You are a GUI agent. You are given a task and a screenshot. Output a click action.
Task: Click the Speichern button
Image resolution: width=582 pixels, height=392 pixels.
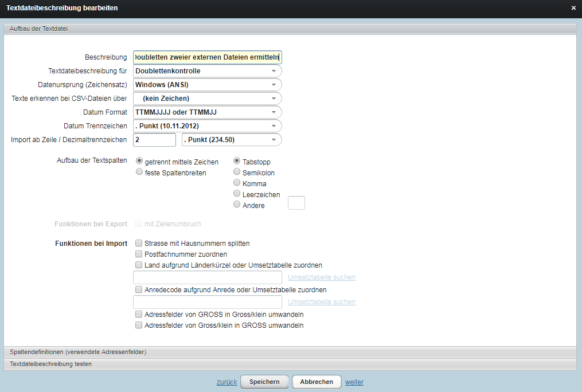264,382
